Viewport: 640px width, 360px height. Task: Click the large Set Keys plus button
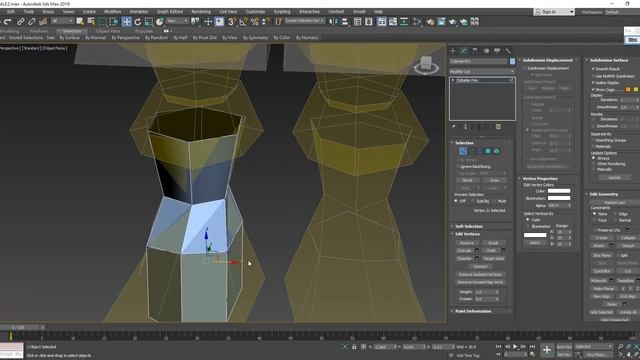point(547,350)
